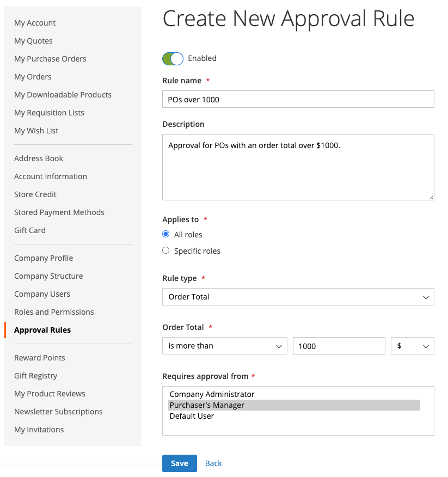The height and width of the screenshot is (477, 448).
Task: Go to Roles and Permissions page
Action: coord(54,312)
